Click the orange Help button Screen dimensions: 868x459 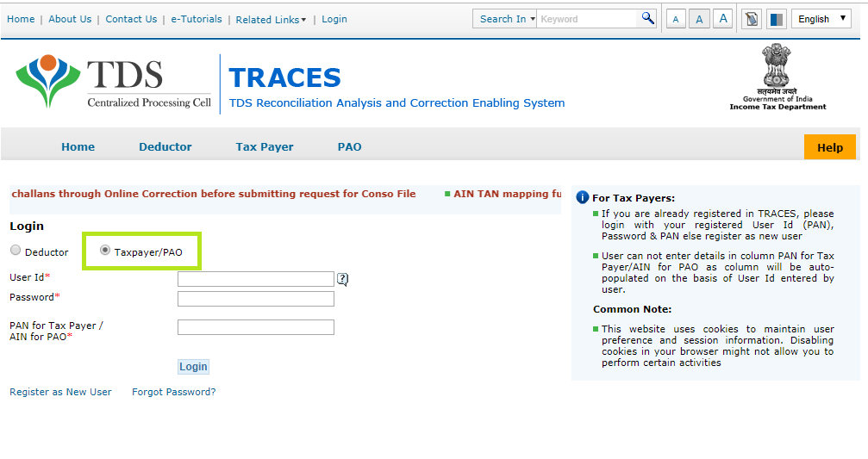[830, 147]
